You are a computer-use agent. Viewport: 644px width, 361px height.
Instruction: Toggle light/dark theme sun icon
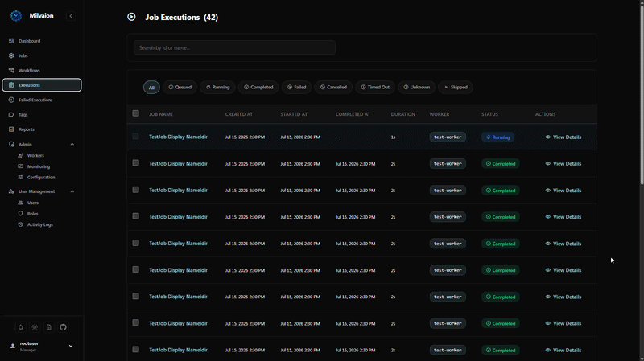pyautogui.click(x=35, y=327)
